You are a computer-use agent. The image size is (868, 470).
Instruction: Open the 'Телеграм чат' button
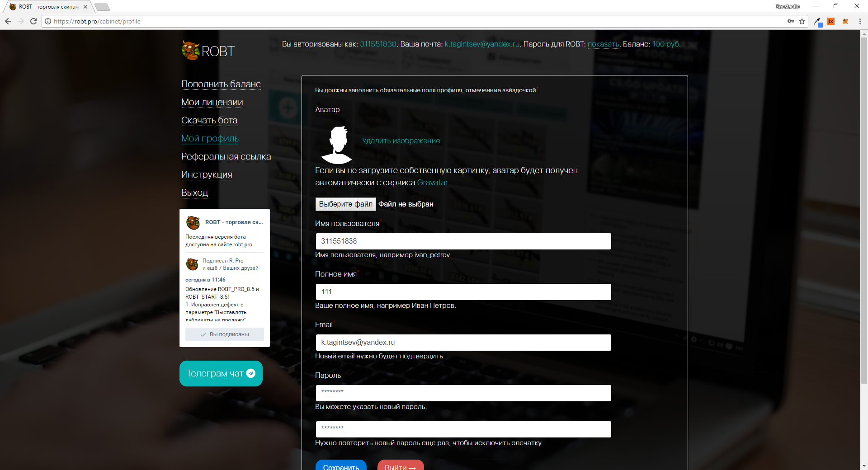point(221,373)
